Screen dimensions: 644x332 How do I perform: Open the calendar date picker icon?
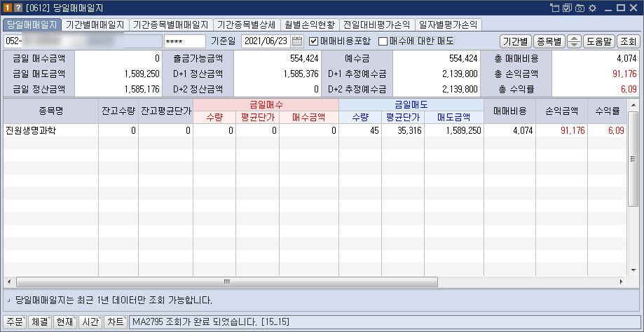297,41
